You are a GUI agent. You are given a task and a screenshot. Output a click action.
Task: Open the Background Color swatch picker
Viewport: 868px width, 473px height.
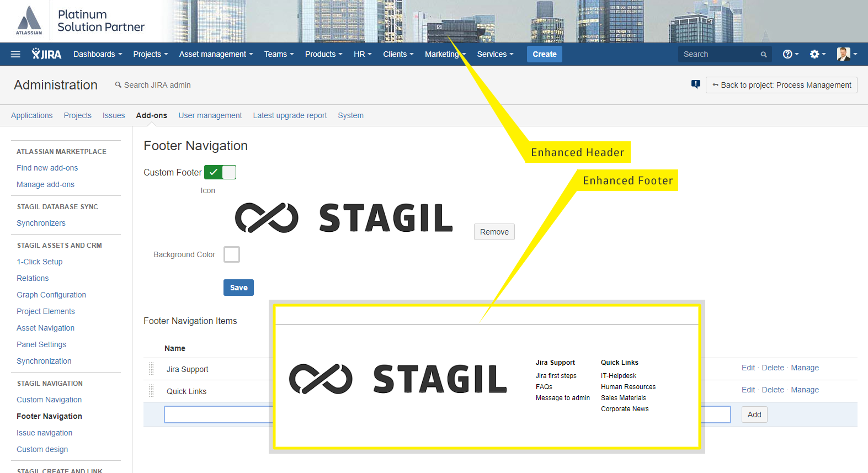232,254
